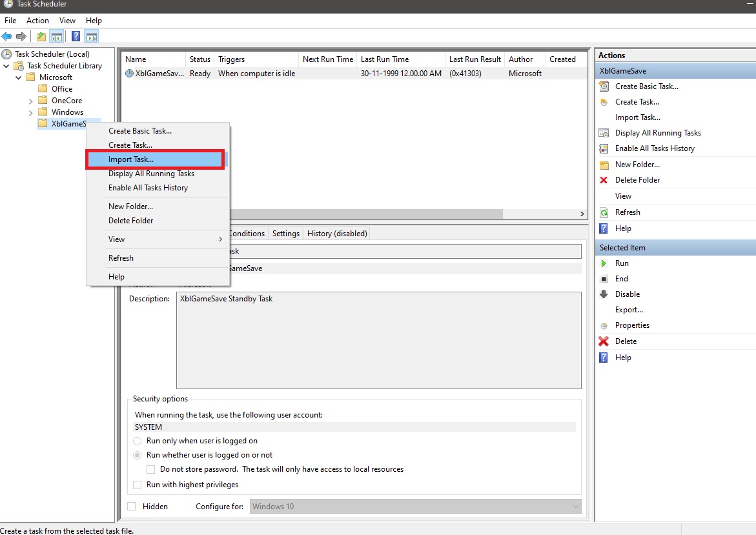Click the red Delete Folder icon

point(604,180)
